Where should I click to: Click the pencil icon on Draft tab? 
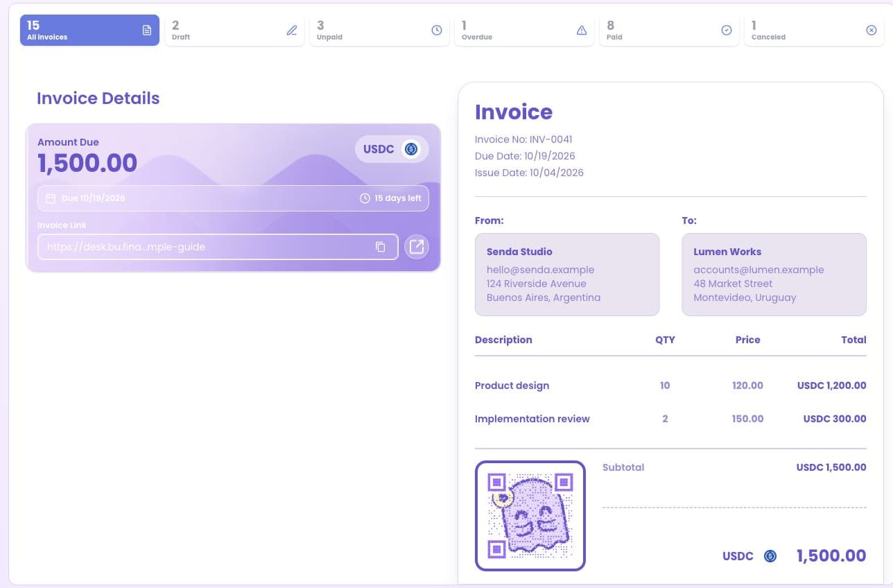pos(292,31)
